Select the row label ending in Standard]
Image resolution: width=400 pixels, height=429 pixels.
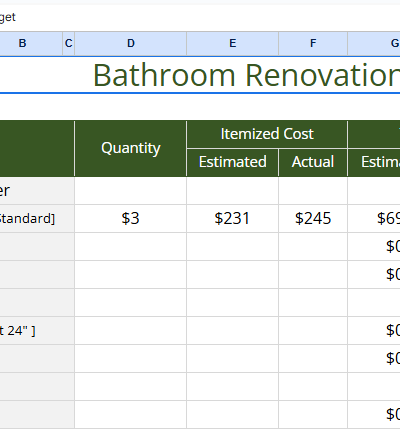[x=37, y=218]
